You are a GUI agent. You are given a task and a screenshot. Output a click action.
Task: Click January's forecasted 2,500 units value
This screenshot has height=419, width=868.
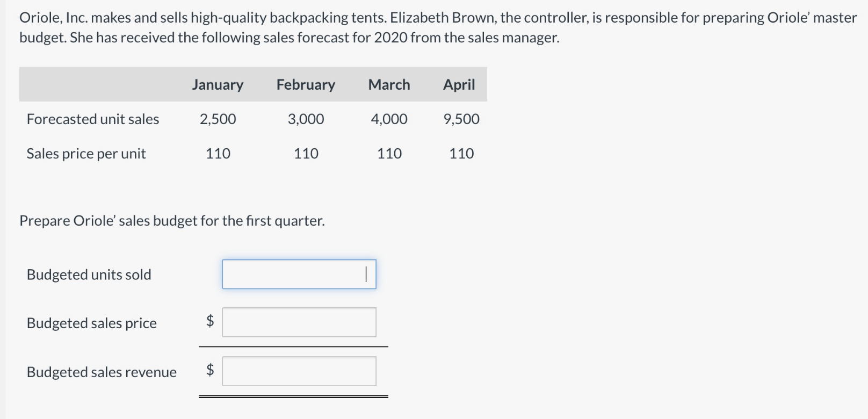pyautogui.click(x=218, y=119)
